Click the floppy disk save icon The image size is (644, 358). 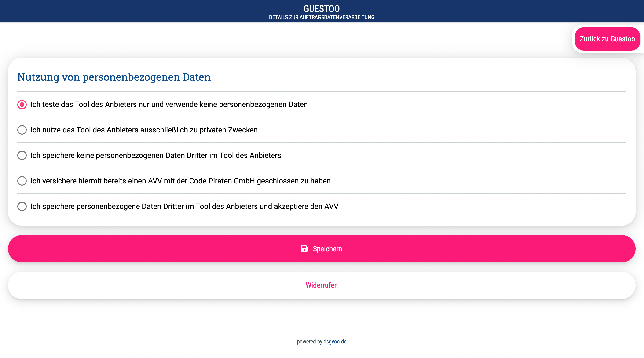[304, 249]
